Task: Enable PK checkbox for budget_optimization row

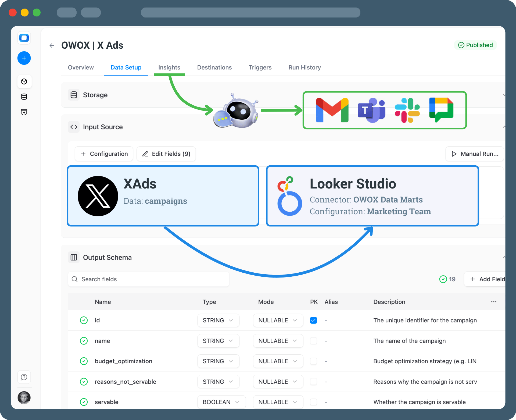Action: point(313,361)
